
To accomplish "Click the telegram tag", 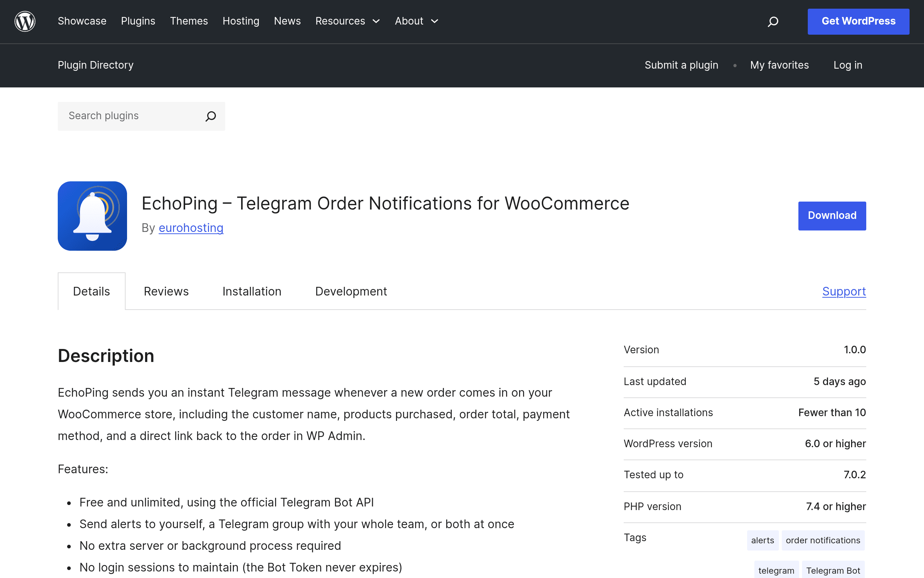I will click(776, 570).
